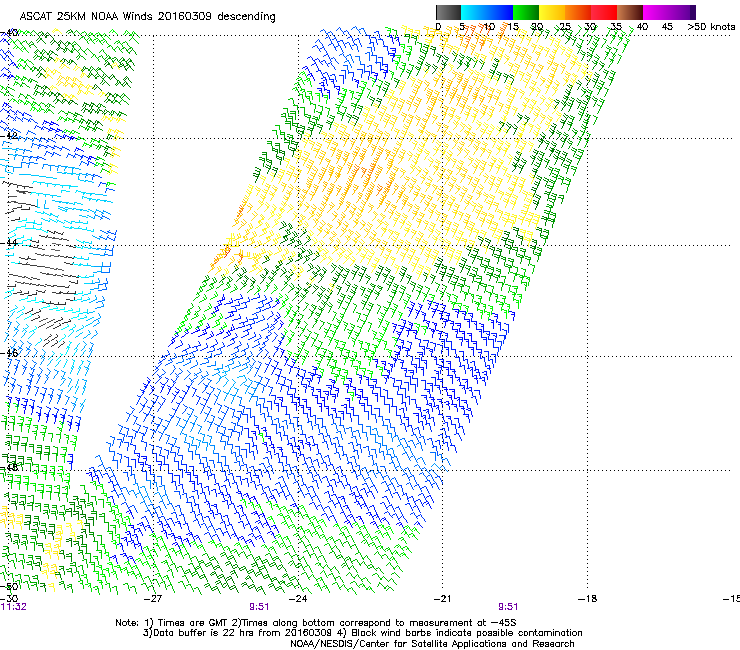The image size is (740, 650).
Task: Click the 'NOAA/NESDIS/Center for Satellite Applications and Research' credit
Action: pyautogui.click(x=432, y=644)
